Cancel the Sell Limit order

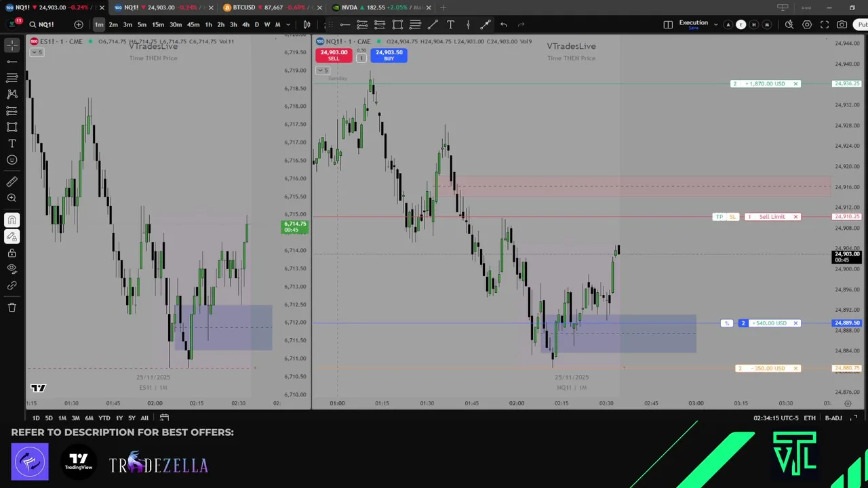tap(795, 217)
